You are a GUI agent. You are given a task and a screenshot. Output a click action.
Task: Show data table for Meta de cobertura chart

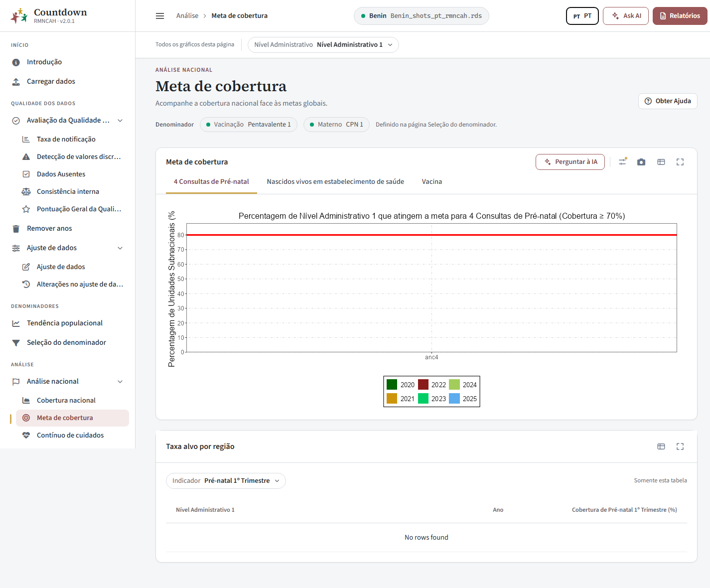[661, 162]
